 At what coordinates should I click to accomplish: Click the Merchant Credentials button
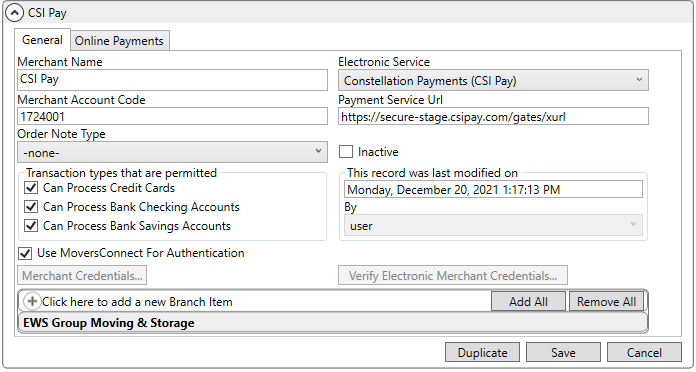82,276
